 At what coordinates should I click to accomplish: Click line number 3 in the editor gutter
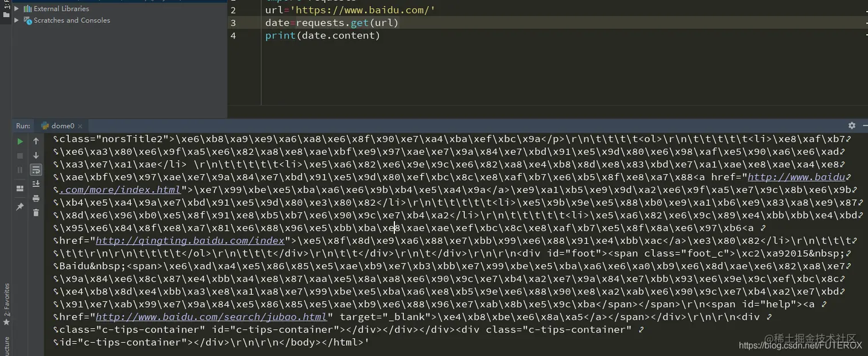tap(233, 23)
